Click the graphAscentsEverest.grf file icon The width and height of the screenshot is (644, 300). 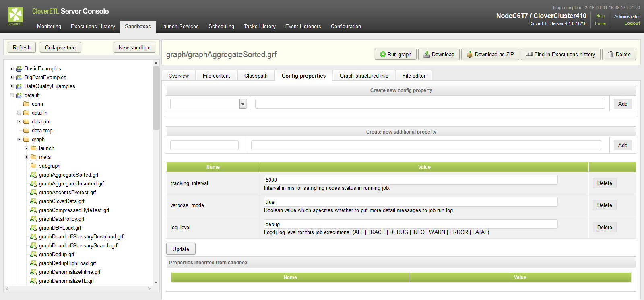tap(33, 193)
